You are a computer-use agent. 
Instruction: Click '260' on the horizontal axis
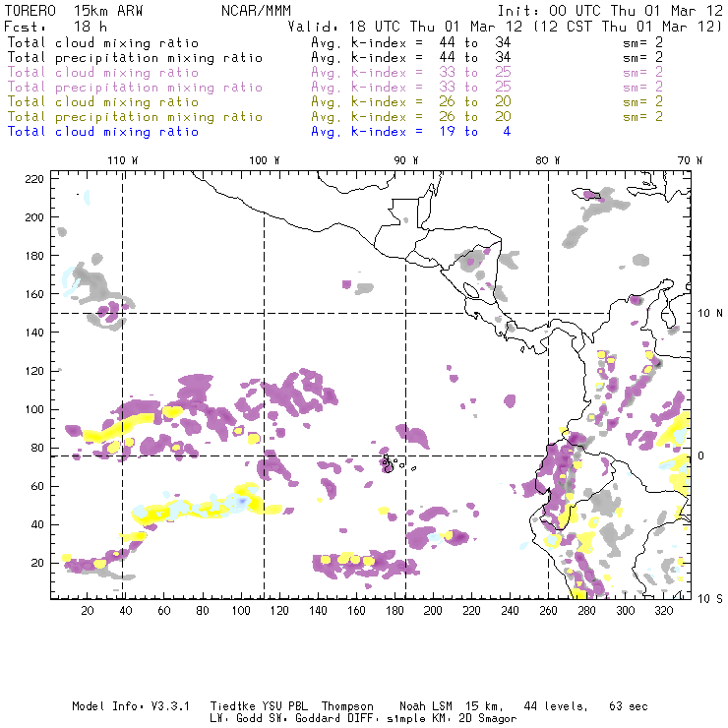pyautogui.click(x=548, y=611)
